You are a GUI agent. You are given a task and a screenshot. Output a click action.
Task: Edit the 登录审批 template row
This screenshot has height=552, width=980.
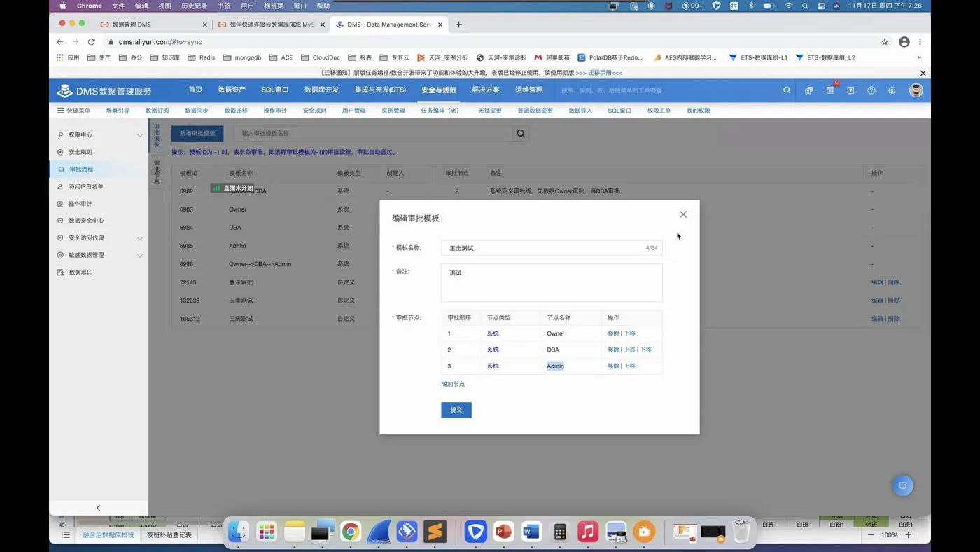(877, 282)
